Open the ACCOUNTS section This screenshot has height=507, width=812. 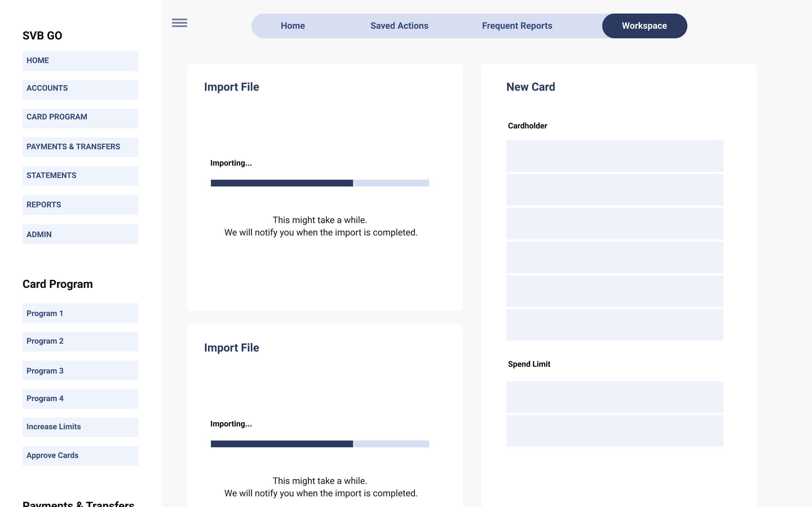[x=80, y=89]
